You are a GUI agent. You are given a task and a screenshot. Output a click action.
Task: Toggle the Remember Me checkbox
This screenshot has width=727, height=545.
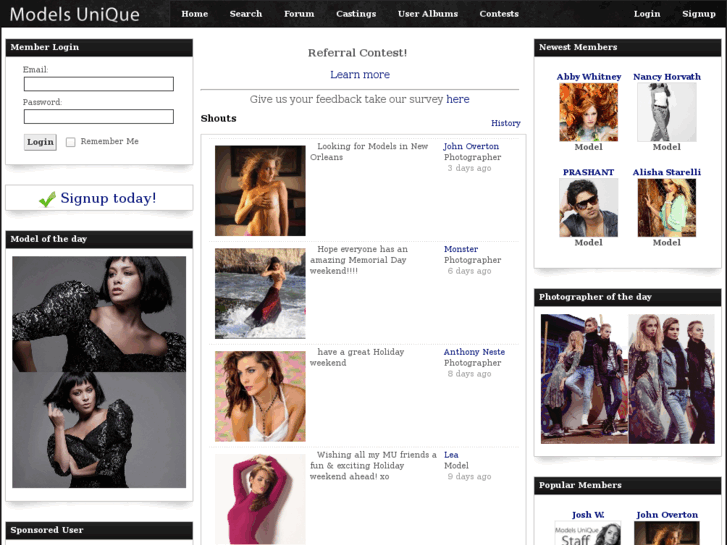[70, 142]
